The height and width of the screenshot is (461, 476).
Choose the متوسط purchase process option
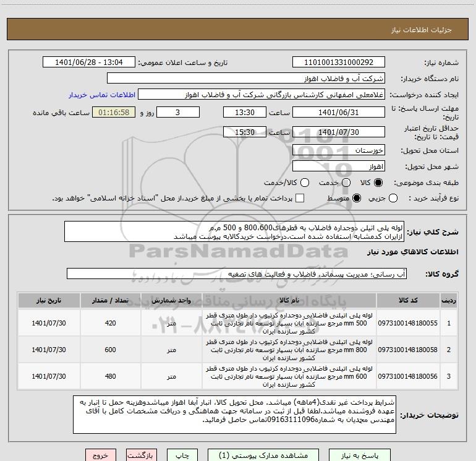pos(357,198)
